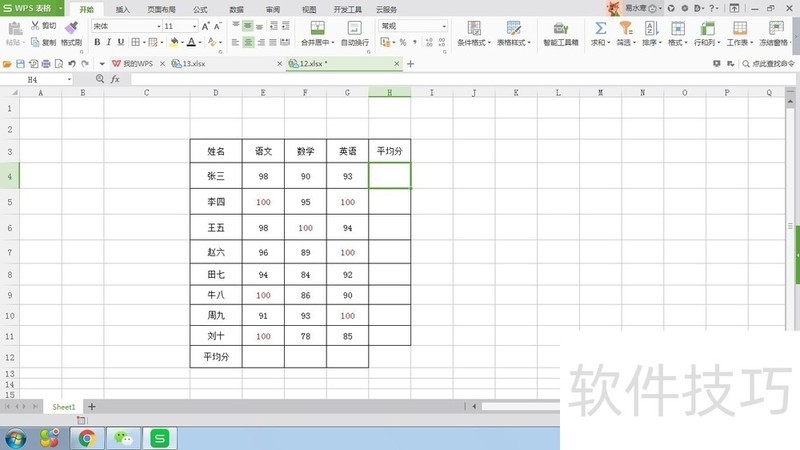Image resolution: width=800 pixels, height=450 pixels.
Task: Click the Open folder icon in quick toolbar
Action: point(7,64)
